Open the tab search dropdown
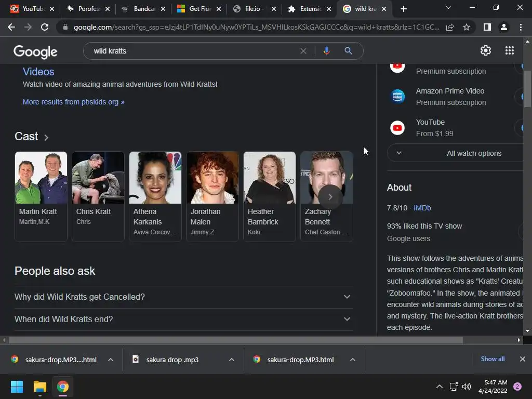The image size is (532, 399). click(x=448, y=7)
